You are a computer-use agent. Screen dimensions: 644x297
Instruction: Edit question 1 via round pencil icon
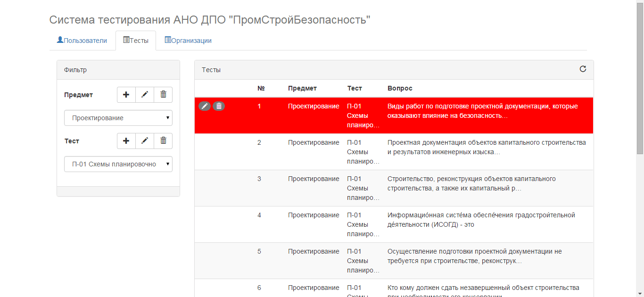click(x=204, y=106)
